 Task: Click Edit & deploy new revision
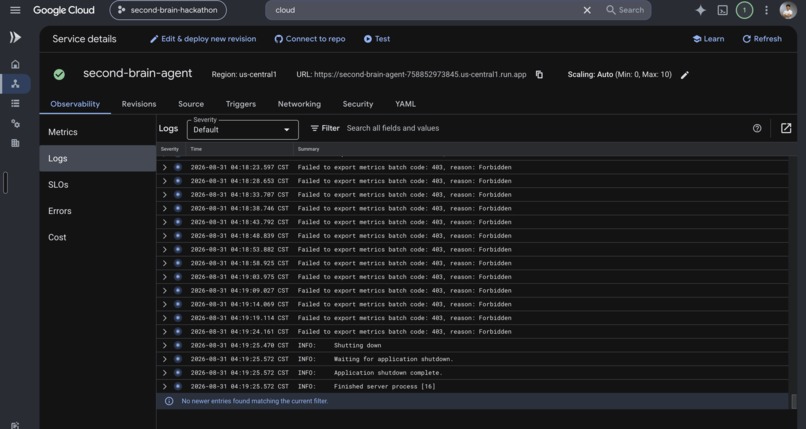tap(203, 39)
